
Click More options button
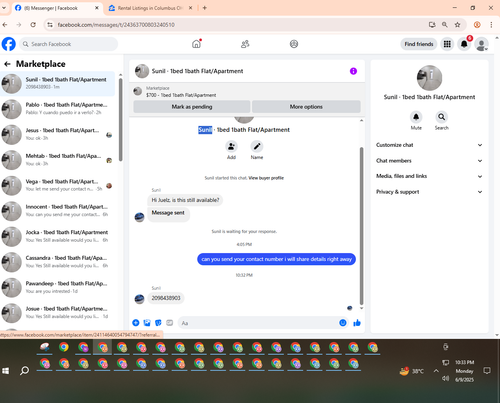click(x=306, y=107)
